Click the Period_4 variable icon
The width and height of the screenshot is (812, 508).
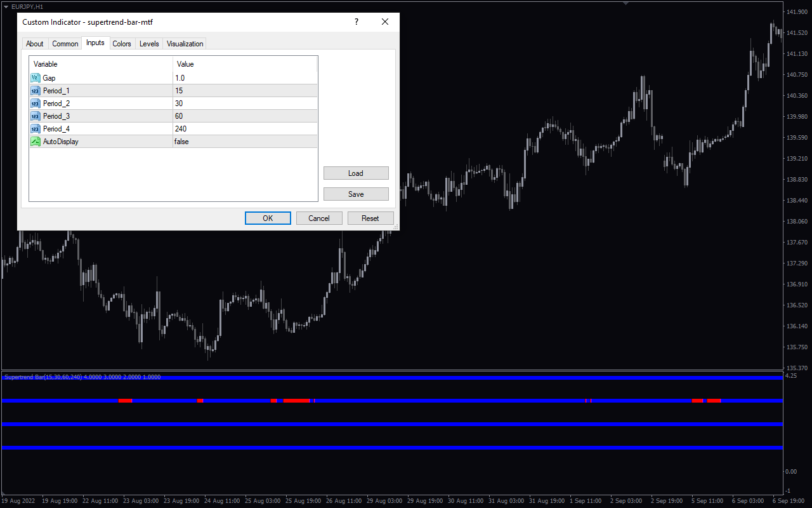36,129
